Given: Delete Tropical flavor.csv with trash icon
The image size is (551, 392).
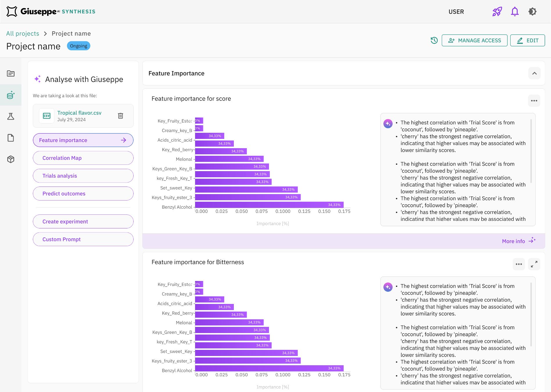Looking at the screenshot, I should (121, 116).
